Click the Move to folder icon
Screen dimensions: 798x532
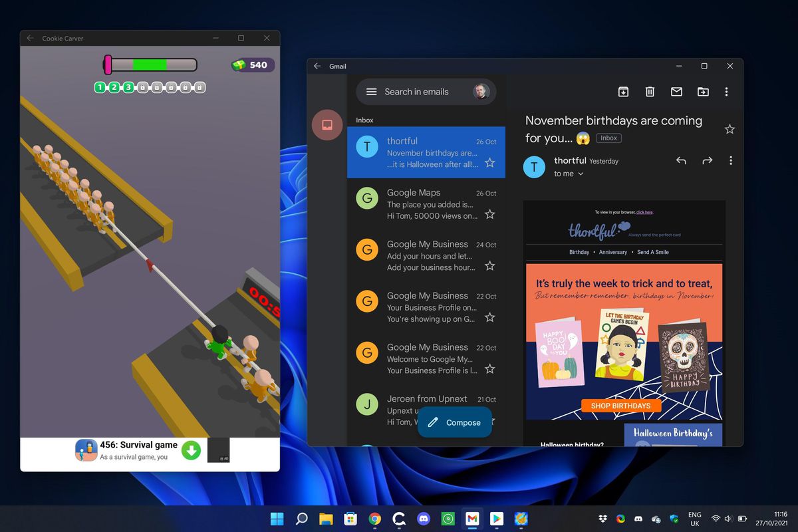[703, 92]
